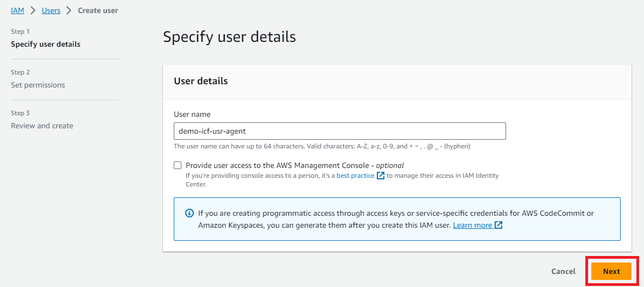Click the valid characters hint text
This screenshot has height=287, width=644.
coord(321,146)
